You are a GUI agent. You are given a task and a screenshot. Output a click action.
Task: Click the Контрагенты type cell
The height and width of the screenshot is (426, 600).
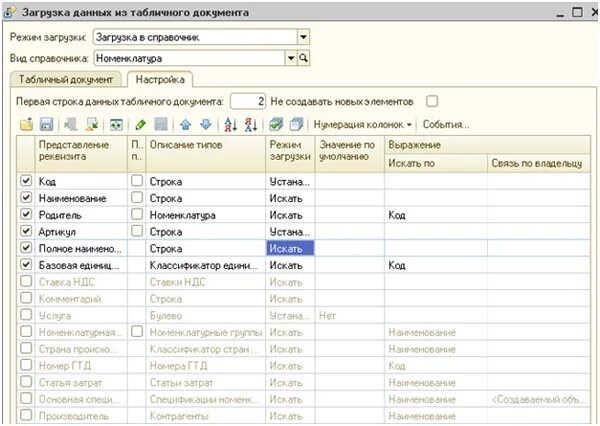tap(205, 416)
